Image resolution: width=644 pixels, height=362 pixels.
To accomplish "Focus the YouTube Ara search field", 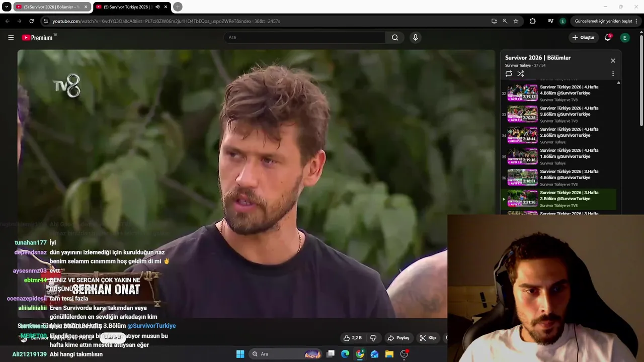I will [x=304, y=37].
